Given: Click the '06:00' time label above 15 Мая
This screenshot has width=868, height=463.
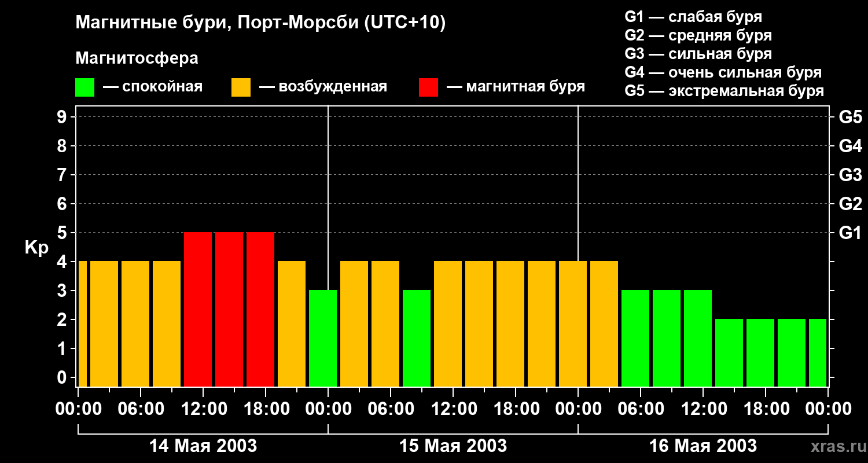Looking at the screenshot, I should click(x=391, y=409).
